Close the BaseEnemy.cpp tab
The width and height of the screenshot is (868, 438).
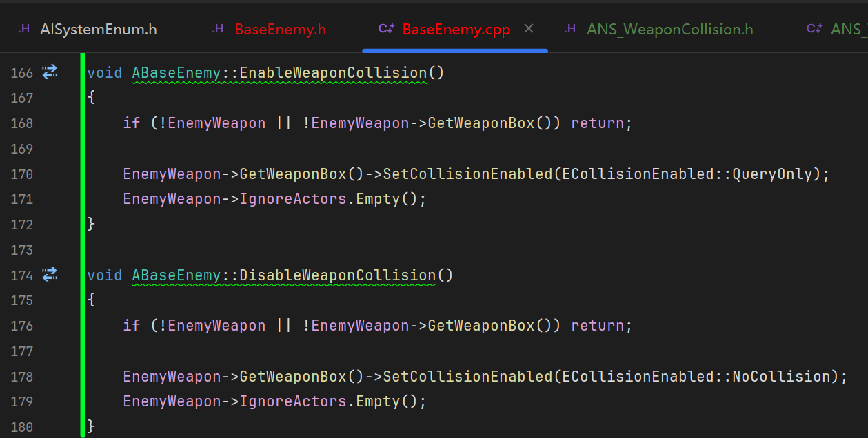click(x=529, y=29)
